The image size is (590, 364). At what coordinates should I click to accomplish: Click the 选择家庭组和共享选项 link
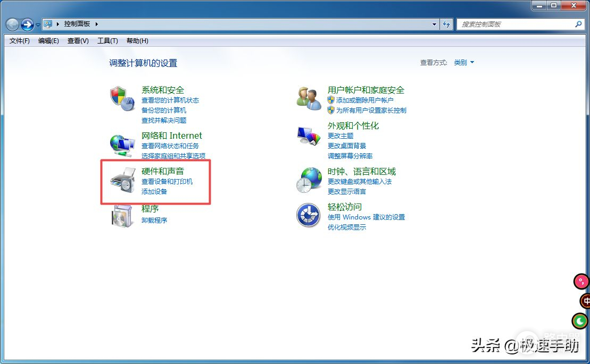click(x=173, y=156)
